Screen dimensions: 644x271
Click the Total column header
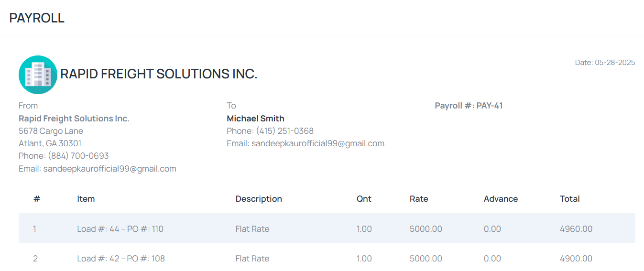pyautogui.click(x=570, y=199)
